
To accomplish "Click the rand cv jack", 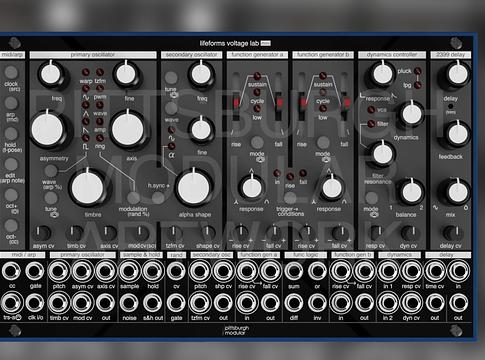I will point(176,271).
